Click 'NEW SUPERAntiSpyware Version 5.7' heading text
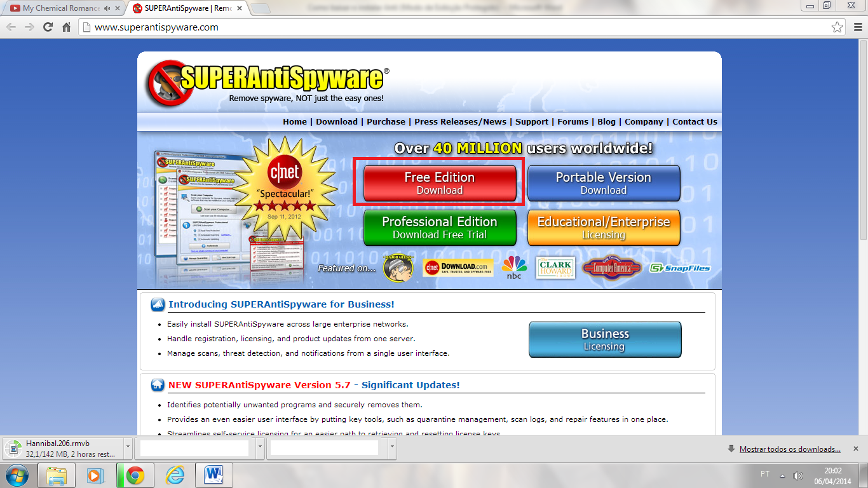Viewport: 868px width, 488px height. coord(259,385)
